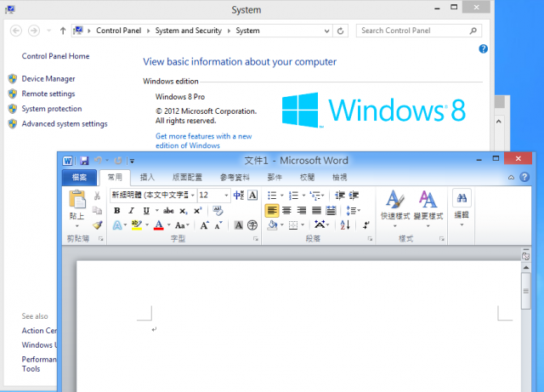
Task: Select the Format Painter brush icon
Action: tap(98, 225)
